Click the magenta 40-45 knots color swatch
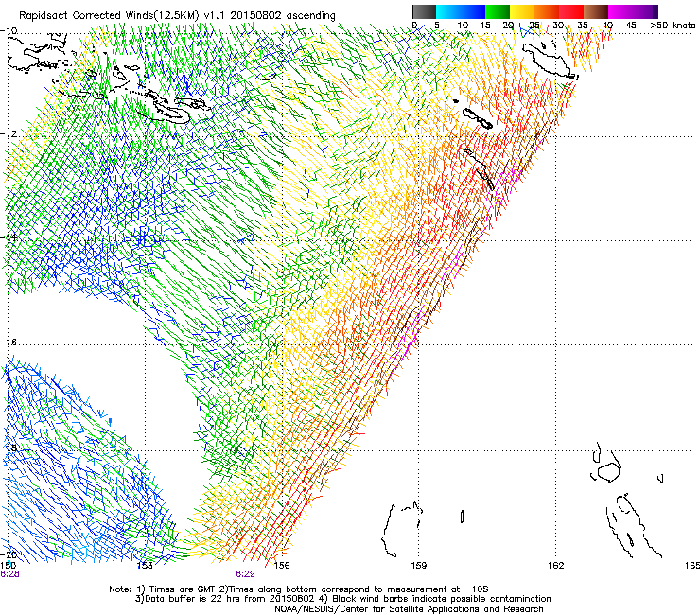 [x=621, y=11]
